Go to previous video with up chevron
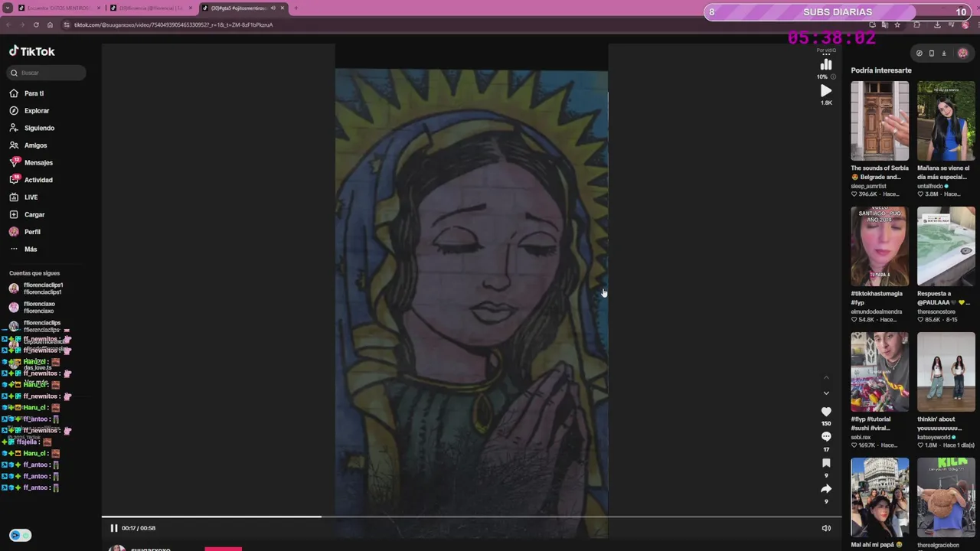The width and height of the screenshot is (980, 551). [826, 377]
